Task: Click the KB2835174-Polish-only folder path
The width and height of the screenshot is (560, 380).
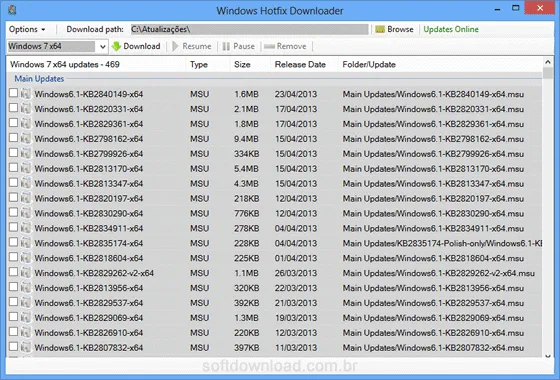Action: [x=442, y=243]
